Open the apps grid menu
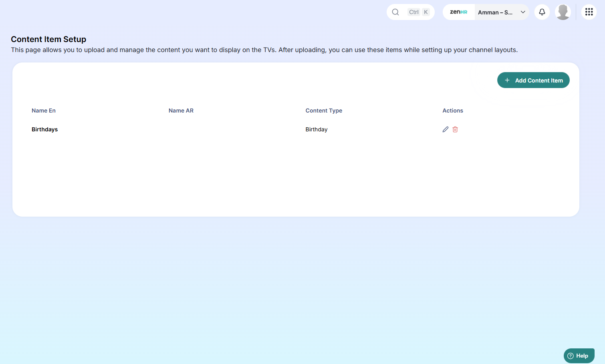The image size is (605, 364). coord(589,12)
